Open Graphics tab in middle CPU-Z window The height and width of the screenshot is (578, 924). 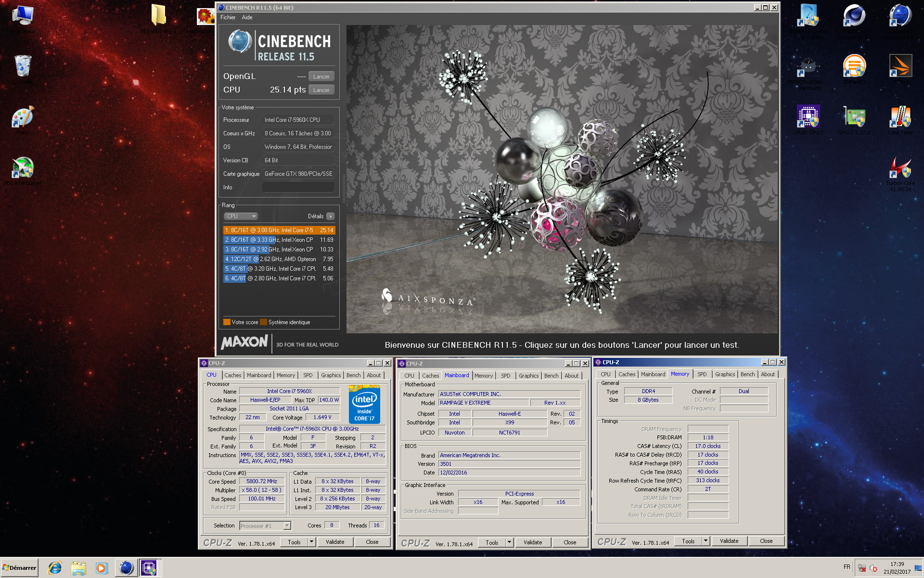[x=528, y=376]
